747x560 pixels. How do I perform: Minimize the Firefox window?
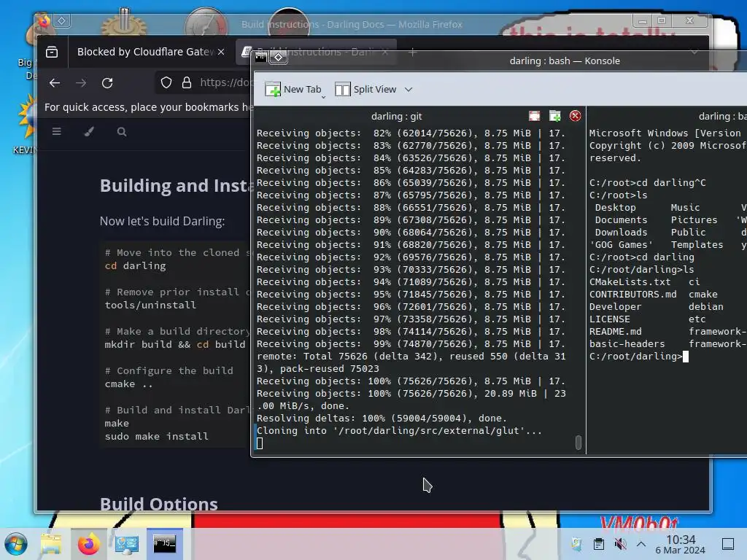tap(642, 20)
